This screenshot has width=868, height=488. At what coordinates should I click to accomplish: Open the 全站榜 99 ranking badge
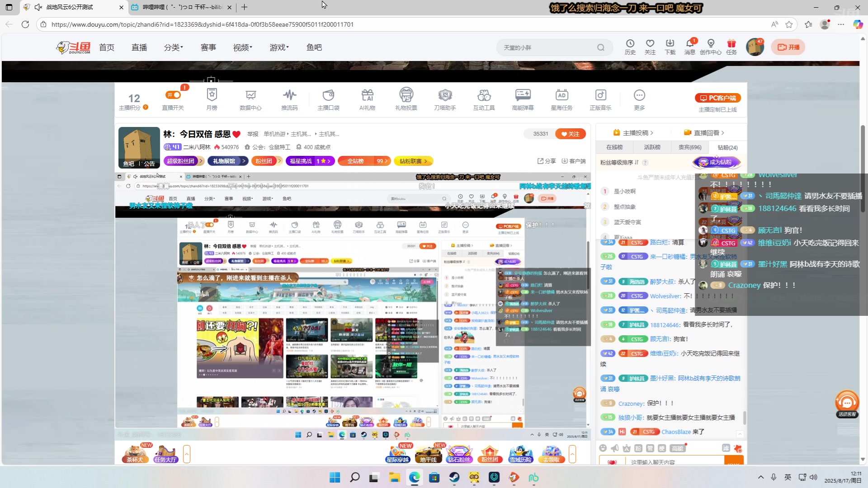[x=364, y=161]
